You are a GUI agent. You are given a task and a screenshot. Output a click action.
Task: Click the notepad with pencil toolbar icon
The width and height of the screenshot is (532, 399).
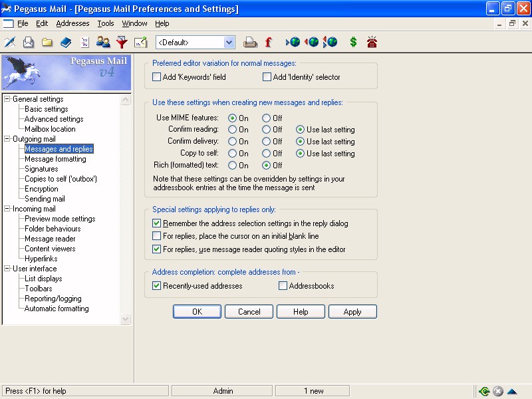[x=140, y=43]
